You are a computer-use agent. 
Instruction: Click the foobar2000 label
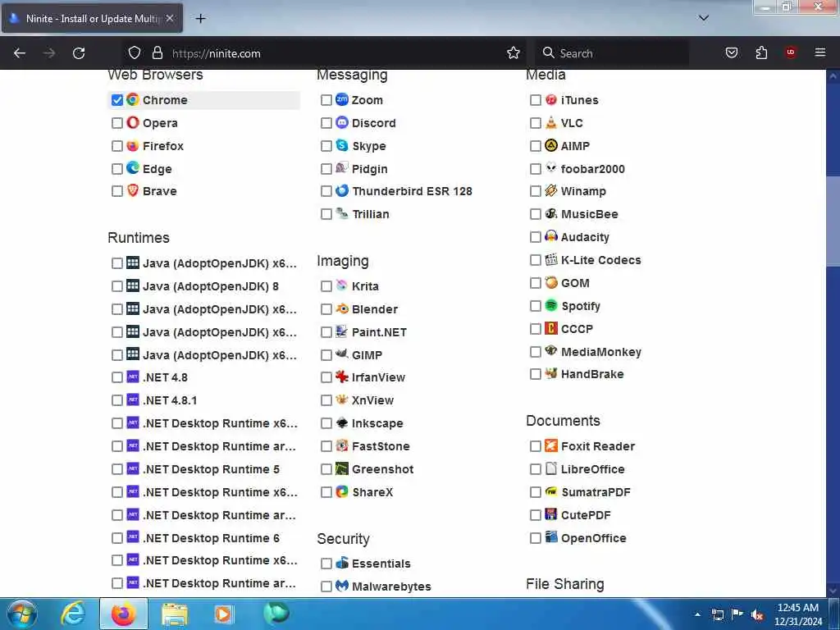tap(592, 169)
